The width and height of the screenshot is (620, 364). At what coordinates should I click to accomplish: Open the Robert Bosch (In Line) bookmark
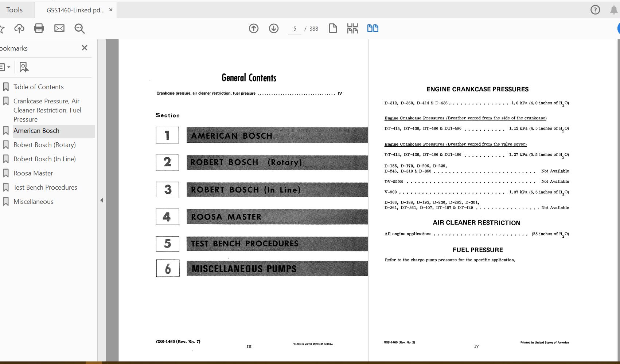coord(45,159)
